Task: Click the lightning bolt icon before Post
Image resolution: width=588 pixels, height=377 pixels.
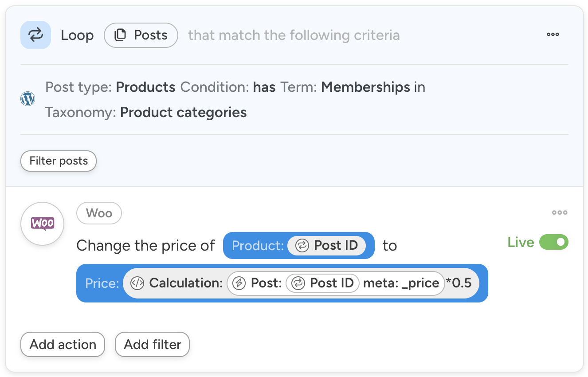Action: 239,283
